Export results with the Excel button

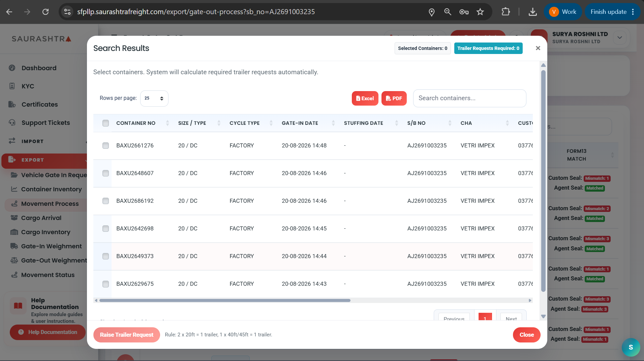click(x=365, y=98)
